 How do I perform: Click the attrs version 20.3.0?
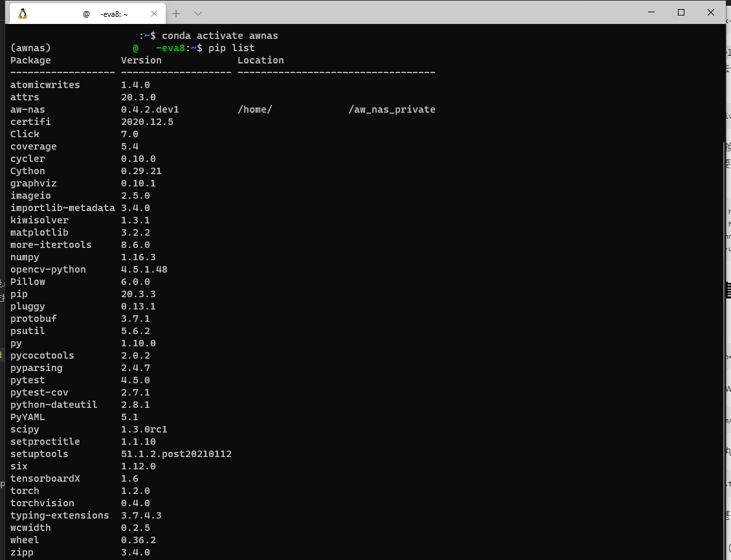139,97
